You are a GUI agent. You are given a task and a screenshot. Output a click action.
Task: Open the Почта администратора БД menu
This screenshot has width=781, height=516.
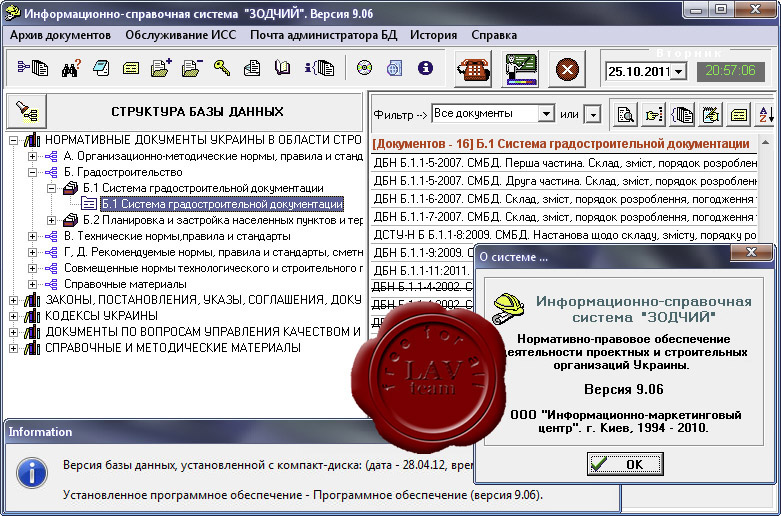point(323,35)
